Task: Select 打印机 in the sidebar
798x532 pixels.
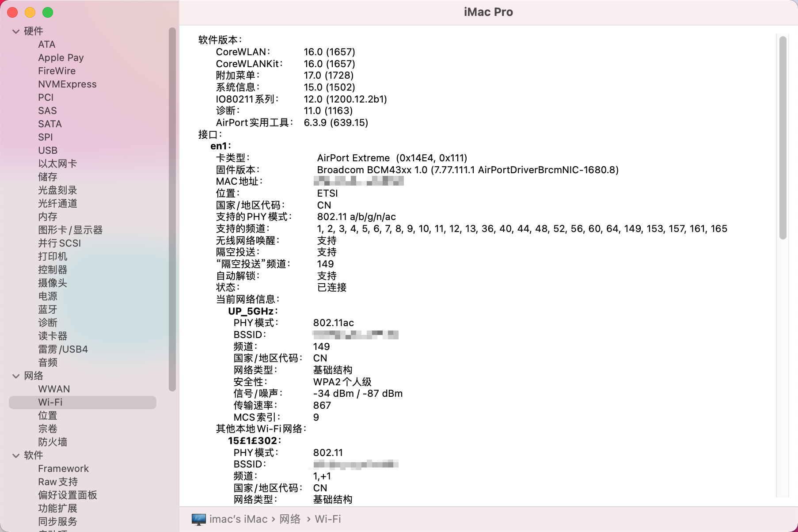Action: tap(53, 257)
